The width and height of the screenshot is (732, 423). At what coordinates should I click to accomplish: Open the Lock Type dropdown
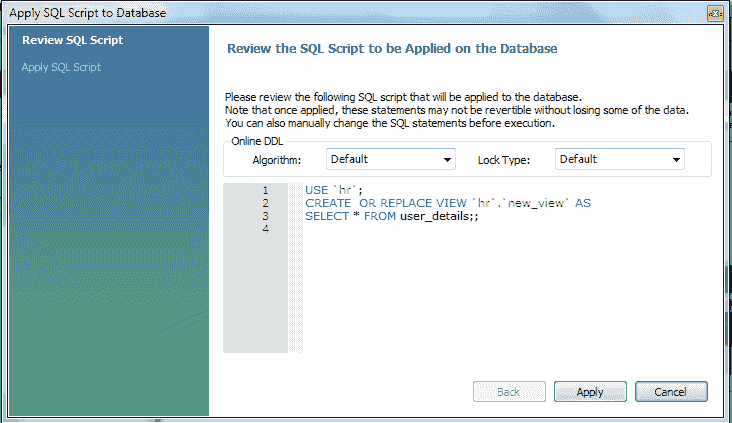(x=619, y=159)
